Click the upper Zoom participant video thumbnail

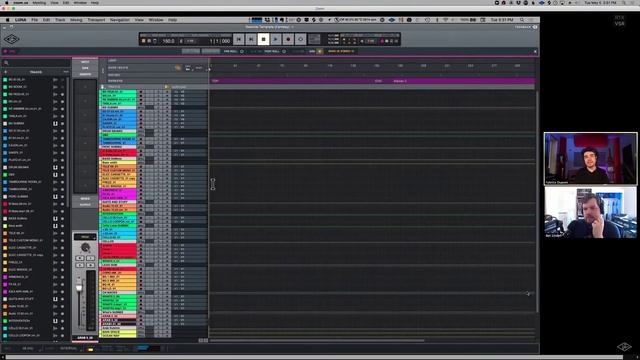coord(590,158)
